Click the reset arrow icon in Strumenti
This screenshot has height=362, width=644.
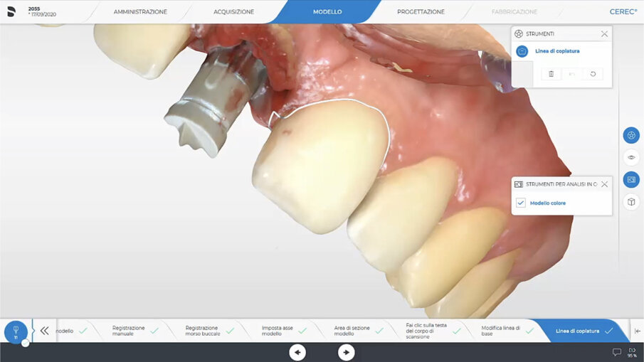click(593, 74)
